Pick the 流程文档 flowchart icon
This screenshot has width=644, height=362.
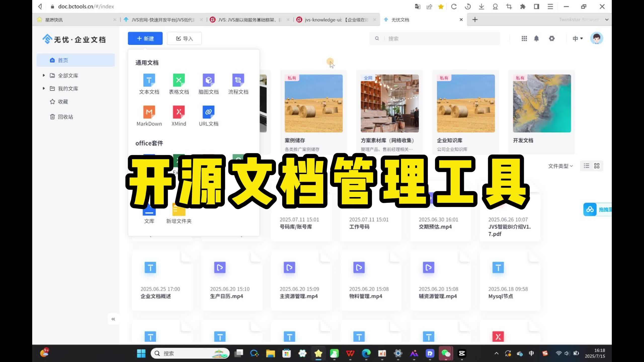pyautogui.click(x=238, y=80)
